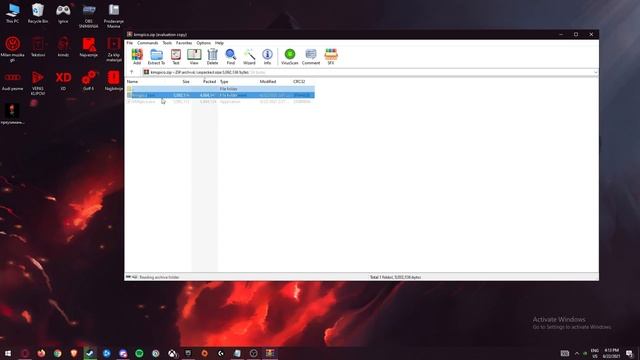Select the OBS desktop shortcut
Viewport: 640px width, 360px height.
[89, 16]
